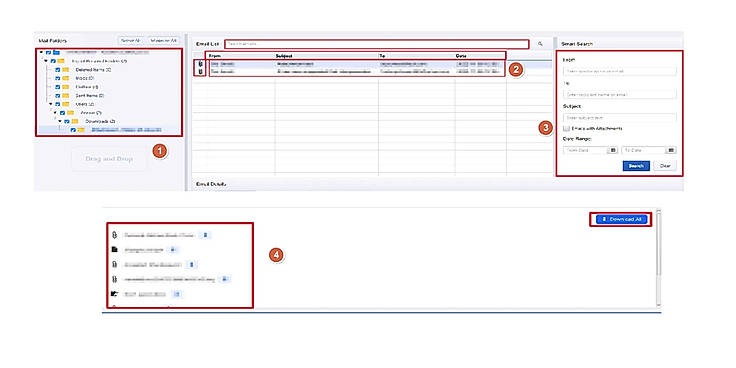Open the From Date calendar picker
Screen dimensions: 736x368
613,150
